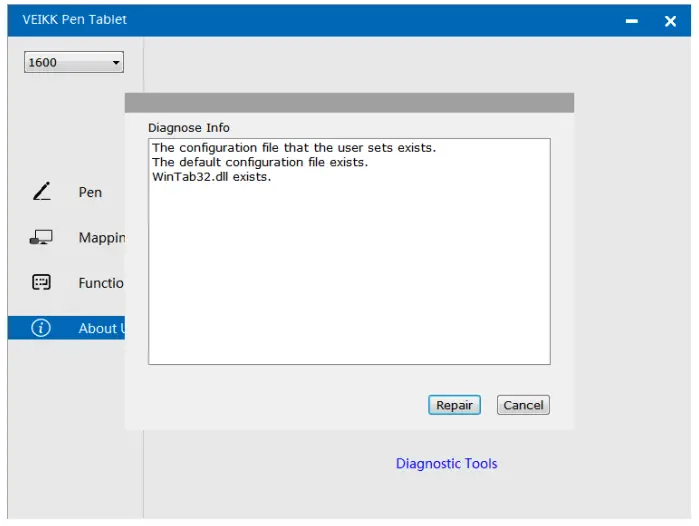699x526 pixels.
Task: Click the Mapping monitor icon
Action: (x=41, y=237)
